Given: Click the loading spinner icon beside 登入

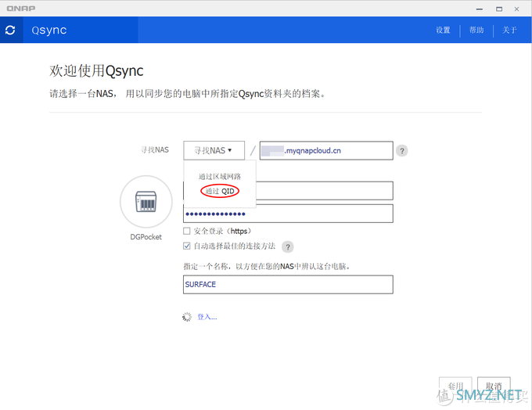Looking at the screenshot, I should tap(187, 317).
